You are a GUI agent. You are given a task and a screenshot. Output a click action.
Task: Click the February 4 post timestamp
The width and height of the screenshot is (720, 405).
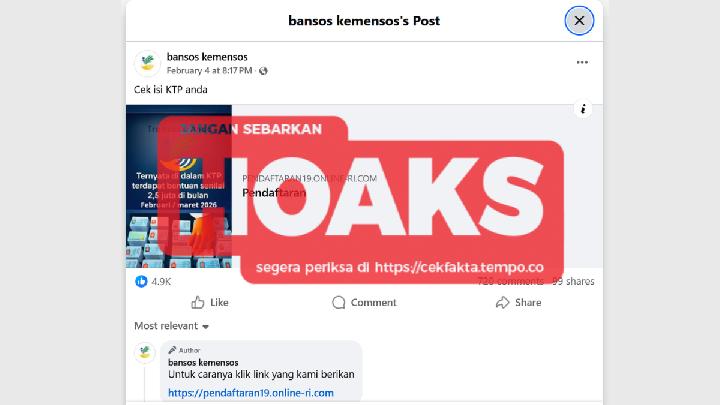pos(209,71)
